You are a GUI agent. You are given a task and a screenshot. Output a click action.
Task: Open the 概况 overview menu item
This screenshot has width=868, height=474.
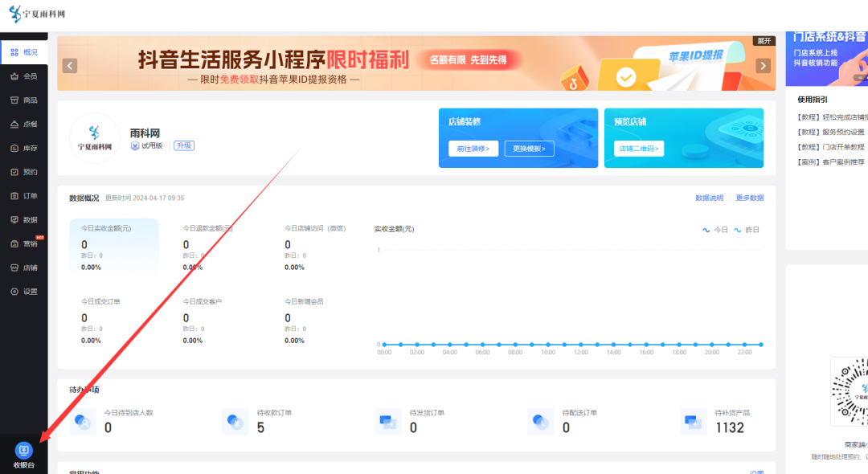(24, 52)
